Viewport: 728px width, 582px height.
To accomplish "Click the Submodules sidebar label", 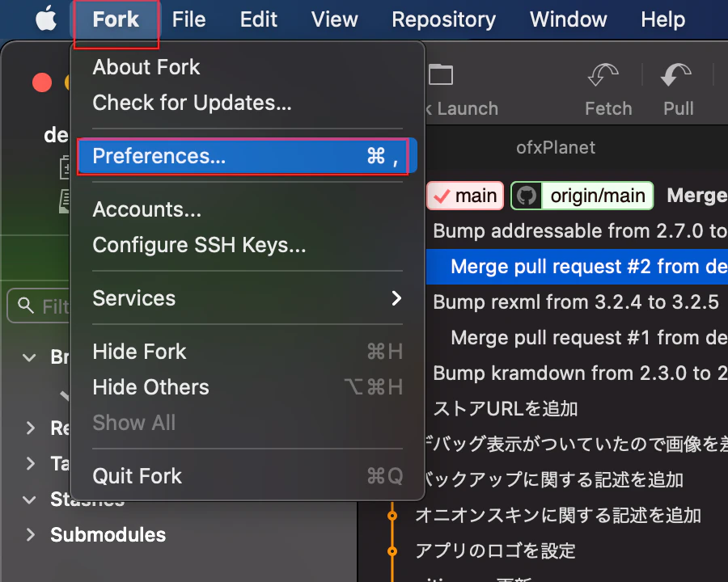I will click(x=108, y=534).
